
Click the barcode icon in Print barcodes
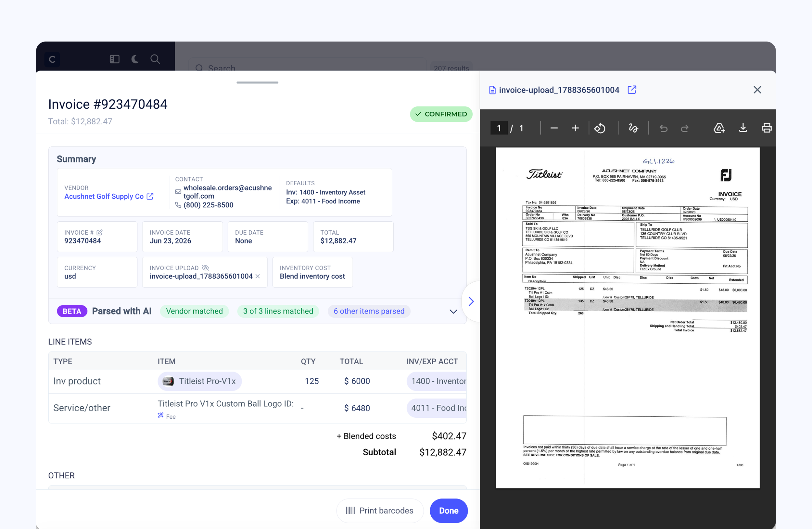(x=350, y=511)
